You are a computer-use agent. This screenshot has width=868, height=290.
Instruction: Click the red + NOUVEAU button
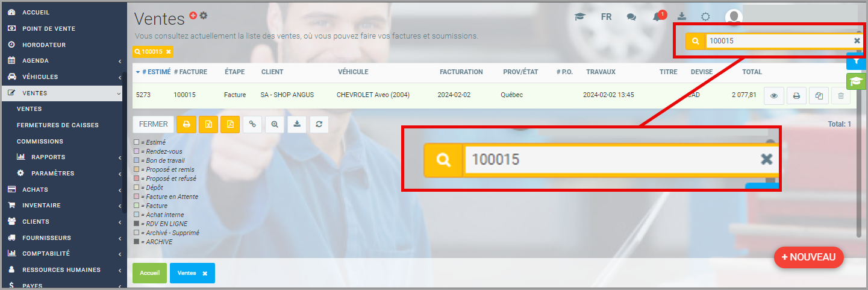[808, 257]
